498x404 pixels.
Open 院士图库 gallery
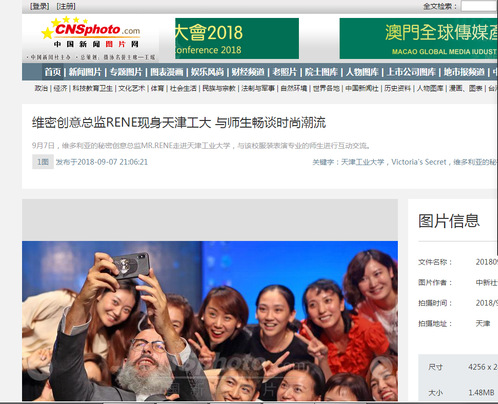(x=321, y=72)
